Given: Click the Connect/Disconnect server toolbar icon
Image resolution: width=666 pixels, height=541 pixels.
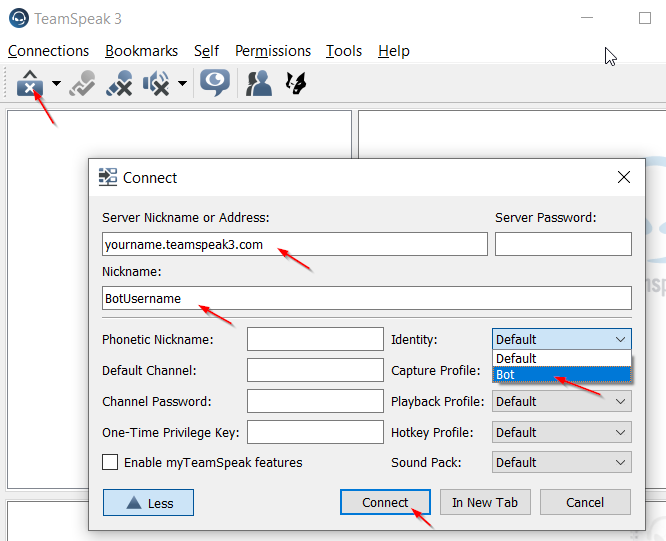Looking at the screenshot, I should point(30,83).
